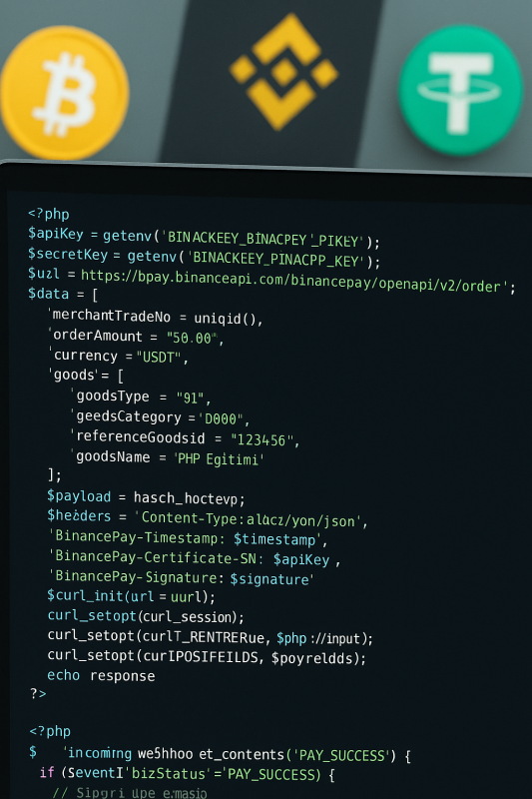The image size is (532, 799).
Task: Click the '?>' closing PHP tag
Action: 38,693
